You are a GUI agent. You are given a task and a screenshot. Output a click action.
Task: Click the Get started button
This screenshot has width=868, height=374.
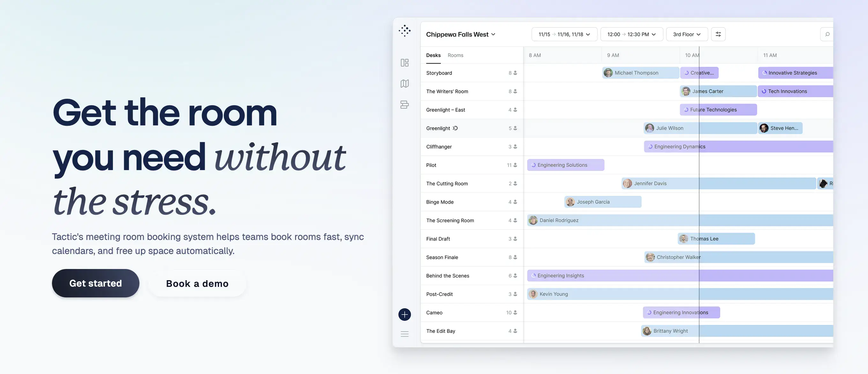pyautogui.click(x=95, y=283)
